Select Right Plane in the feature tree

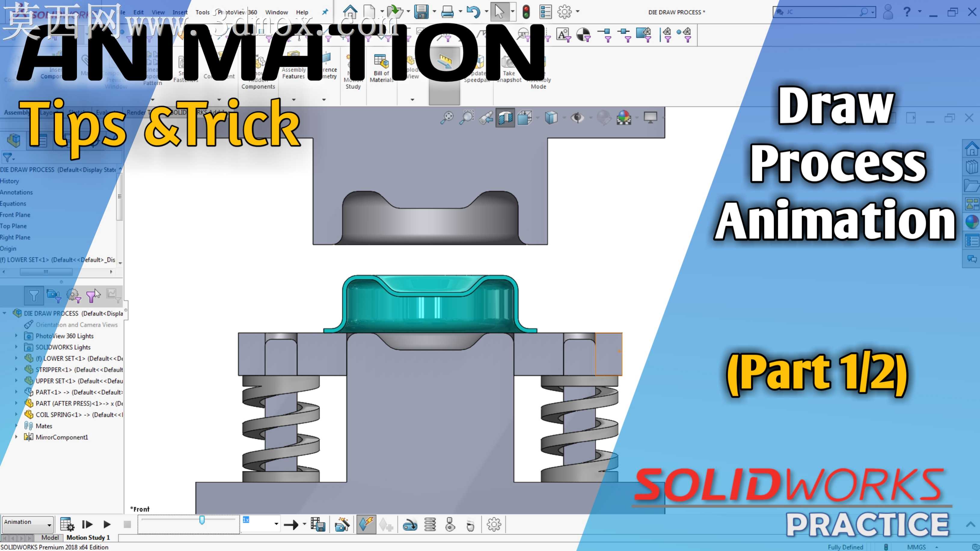[15, 237]
